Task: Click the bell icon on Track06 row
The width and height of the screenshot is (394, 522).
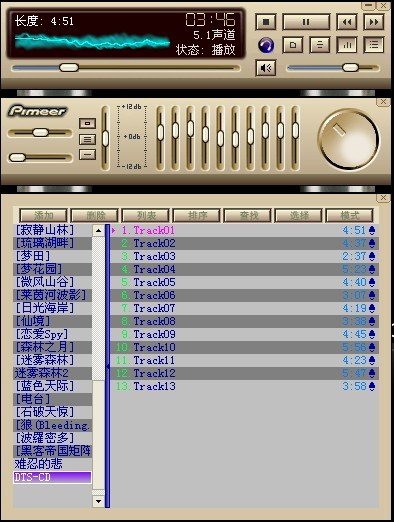Action: (x=372, y=295)
